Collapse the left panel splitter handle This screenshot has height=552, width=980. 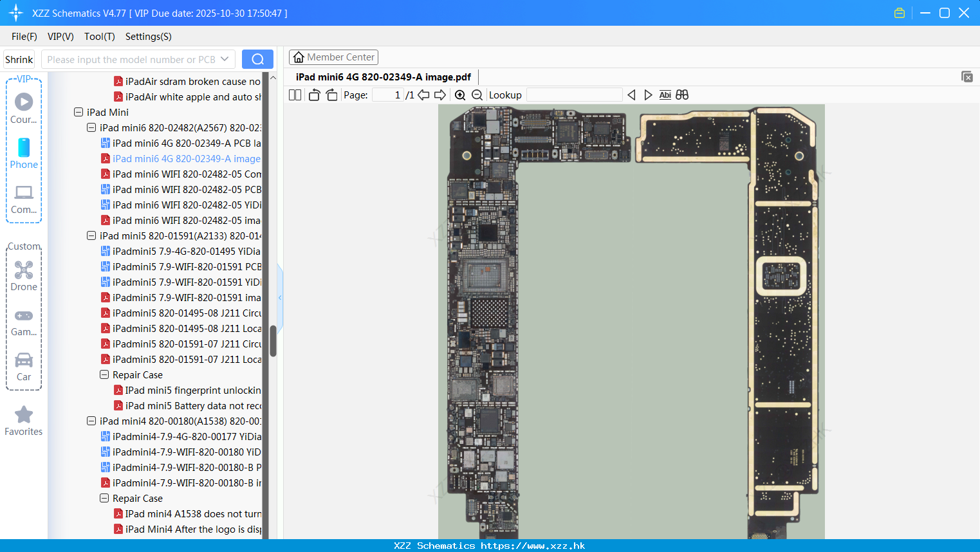[280, 298]
